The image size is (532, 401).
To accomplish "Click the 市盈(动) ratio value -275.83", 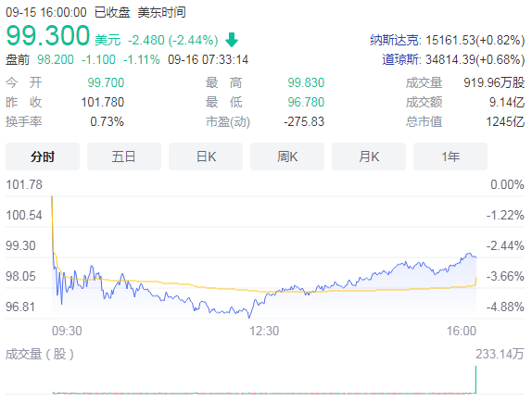I will click(304, 121).
